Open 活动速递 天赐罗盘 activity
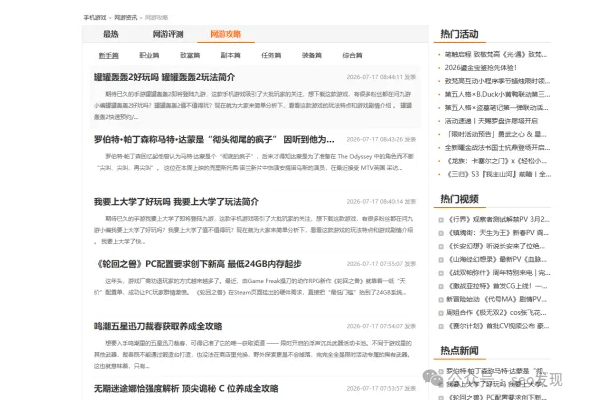 tap(491, 121)
